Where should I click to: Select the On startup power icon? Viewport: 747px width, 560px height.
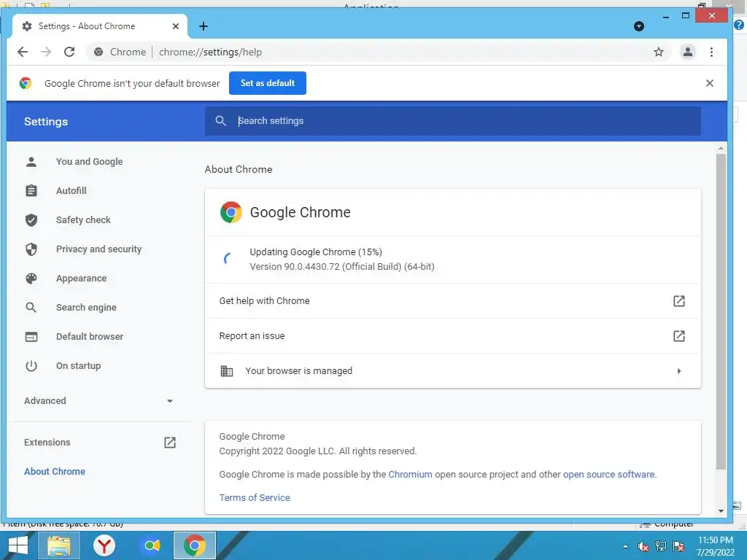click(x=31, y=366)
